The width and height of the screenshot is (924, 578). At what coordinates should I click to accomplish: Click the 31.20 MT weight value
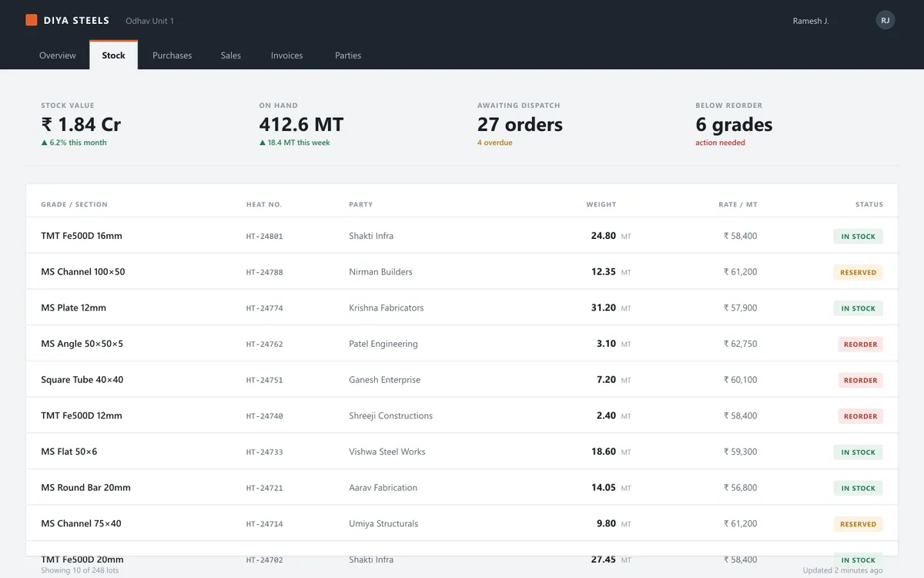click(611, 307)
